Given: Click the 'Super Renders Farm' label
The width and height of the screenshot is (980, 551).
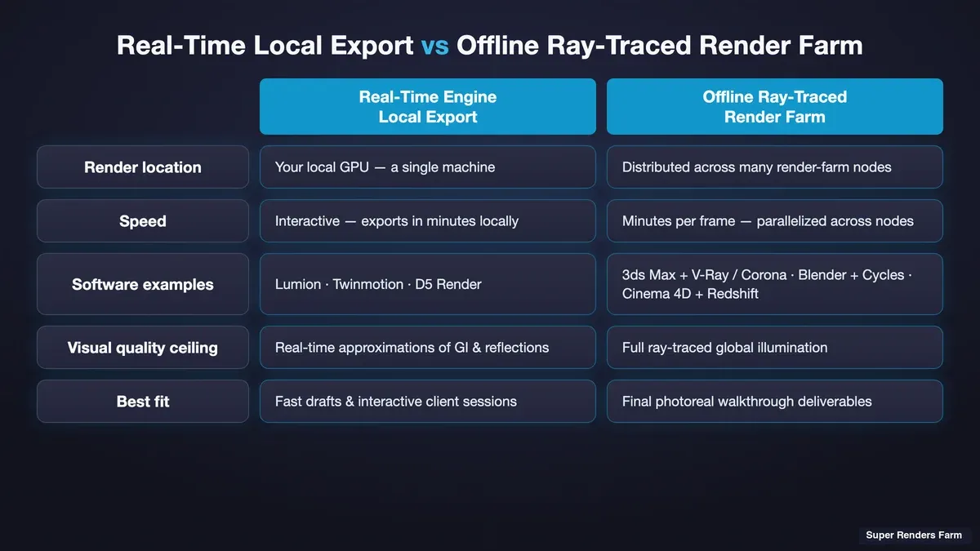Looking at the screenshot, I should [914, 535].
